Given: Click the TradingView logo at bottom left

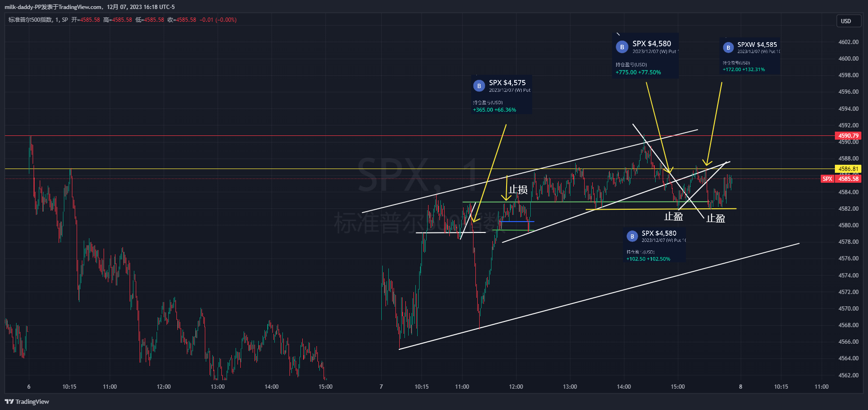Looking at the screenshot, I should point(27,401).
